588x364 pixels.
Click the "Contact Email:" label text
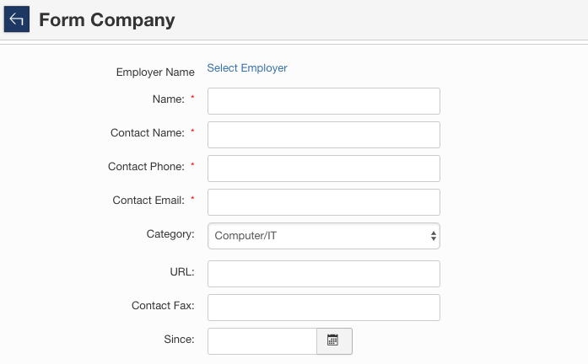click(x=148, y=201)
